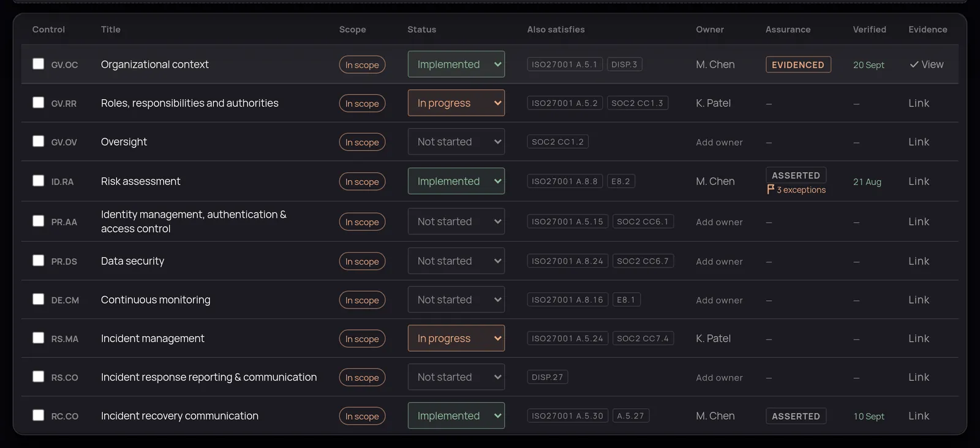Click In scope pill for Organizational context
The image size is (980, 448).
[362, 64]
